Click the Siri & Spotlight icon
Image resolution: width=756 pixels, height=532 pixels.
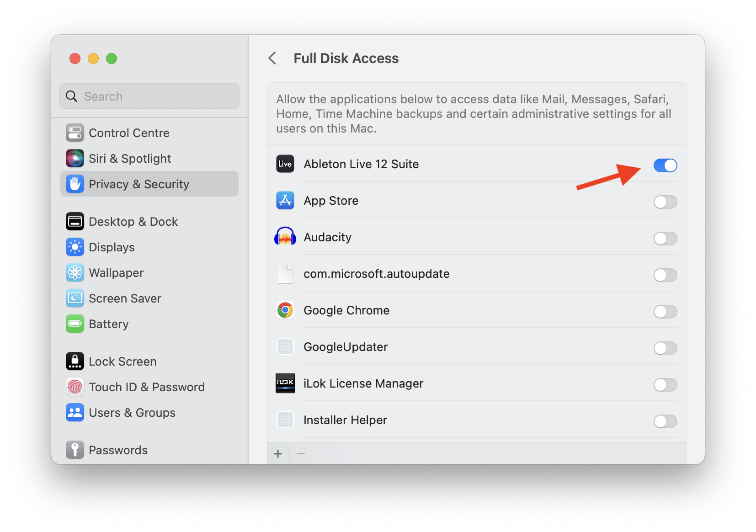[x=75, y=159]
